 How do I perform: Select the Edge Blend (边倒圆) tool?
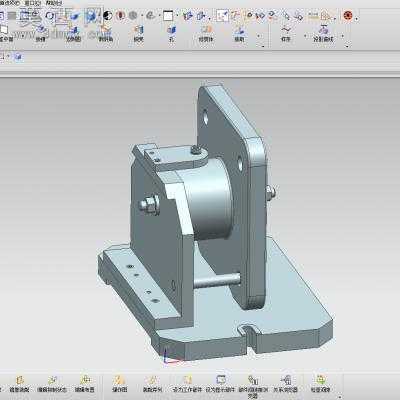[73, 34]
